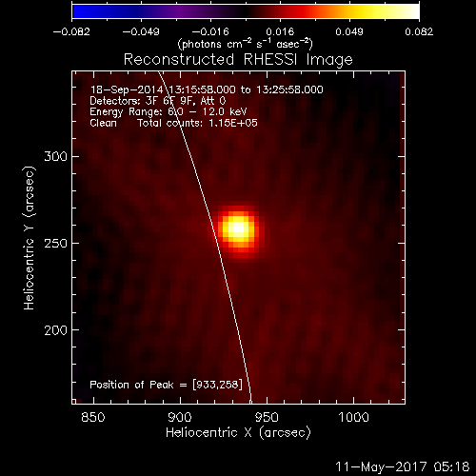476x476 pixels.
Task: Click the X-axis tick label 1000
Action: (x=353, y=417)
